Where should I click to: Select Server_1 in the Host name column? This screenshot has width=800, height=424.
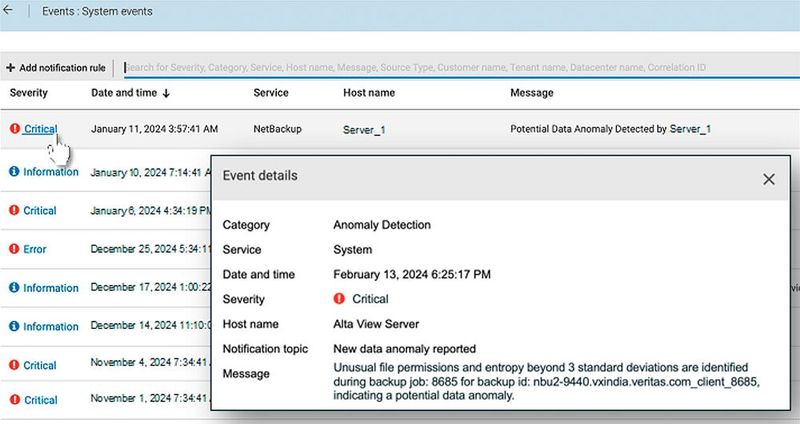(x=364, y=130)
